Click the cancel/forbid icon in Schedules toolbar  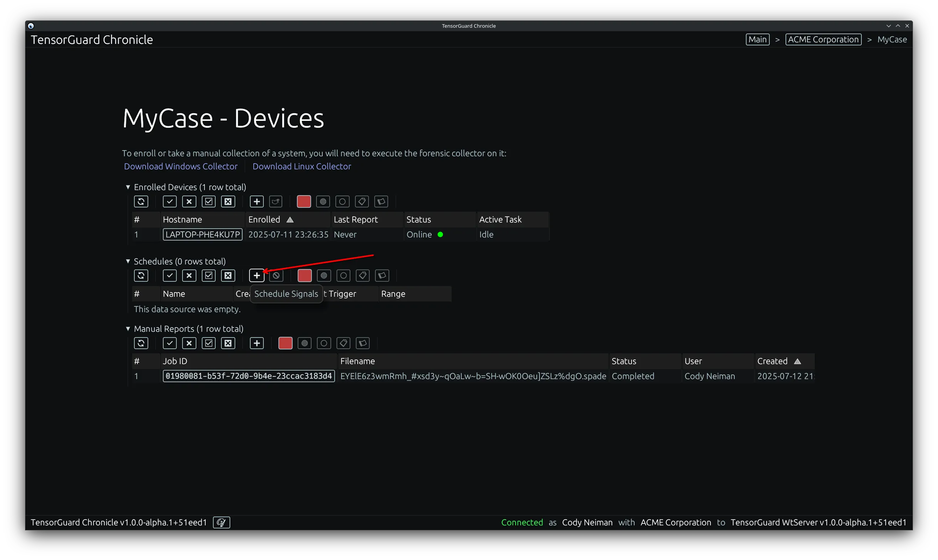pos(276,275)
